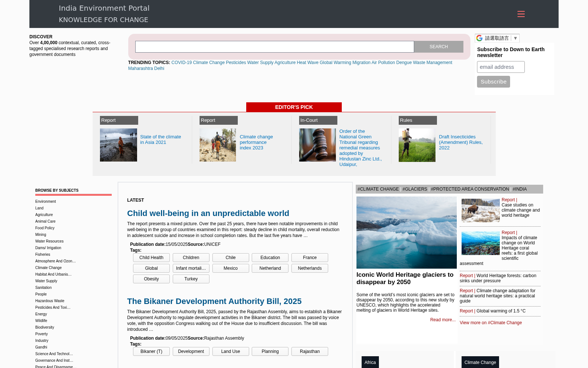Open Case studies on climate change and world heritage

521,210
